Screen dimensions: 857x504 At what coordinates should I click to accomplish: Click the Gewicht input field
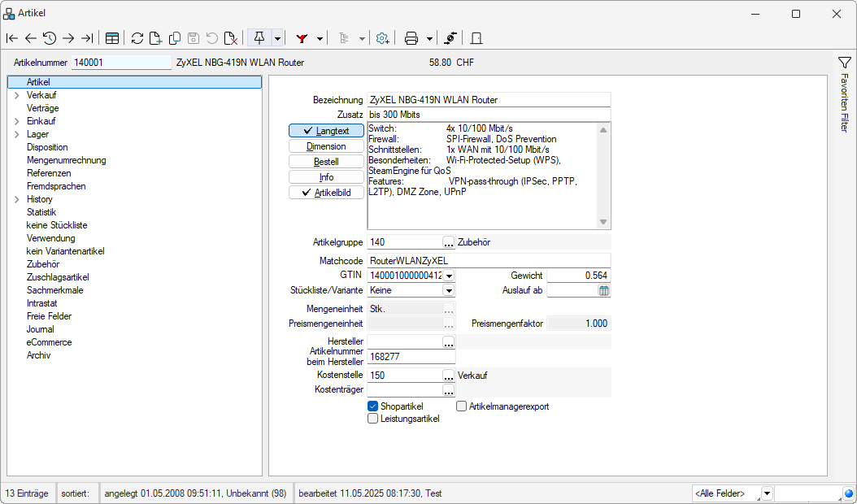(579, 276)
